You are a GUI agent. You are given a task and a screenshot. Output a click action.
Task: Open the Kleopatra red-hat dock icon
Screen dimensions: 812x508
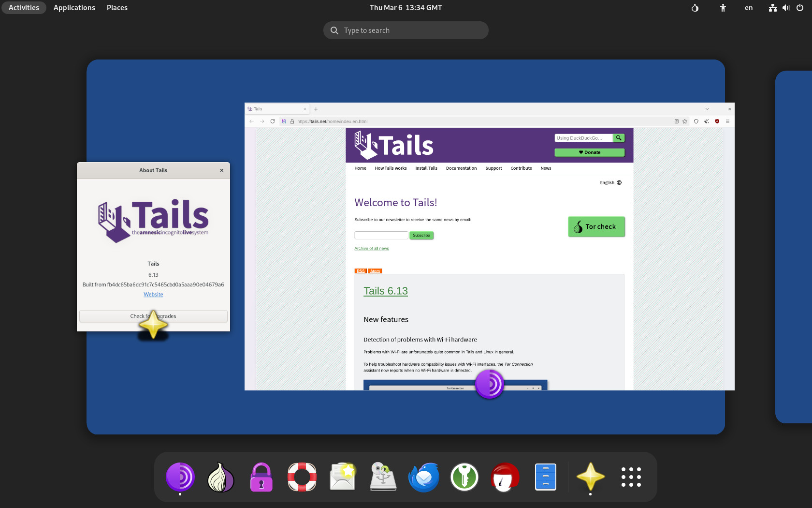tap(505, 477)
